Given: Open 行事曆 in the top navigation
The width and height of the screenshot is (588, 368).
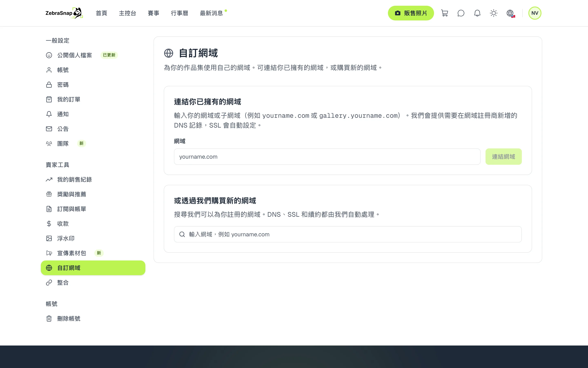Looking at the screenshot, I should 179,13.
